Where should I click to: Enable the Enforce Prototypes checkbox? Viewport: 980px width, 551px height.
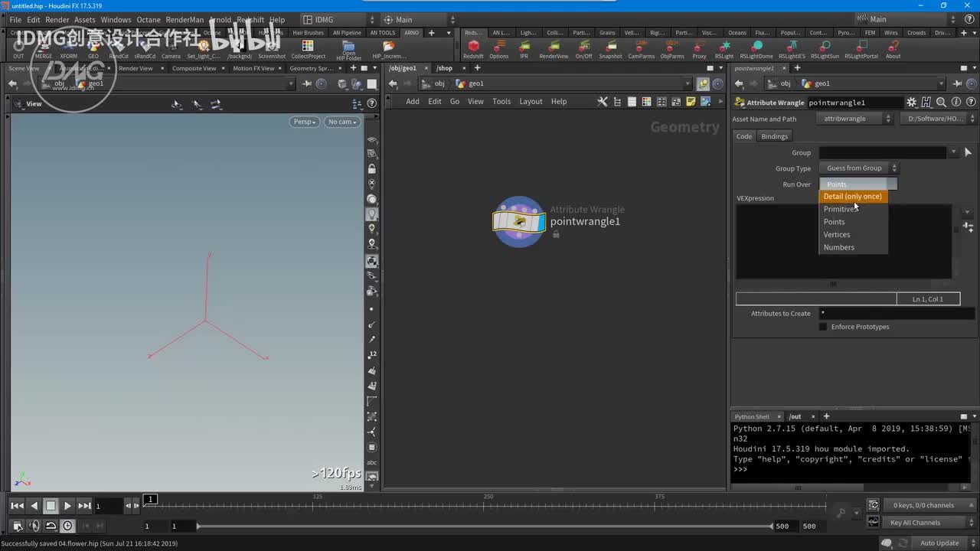click(x=823, y=327)
